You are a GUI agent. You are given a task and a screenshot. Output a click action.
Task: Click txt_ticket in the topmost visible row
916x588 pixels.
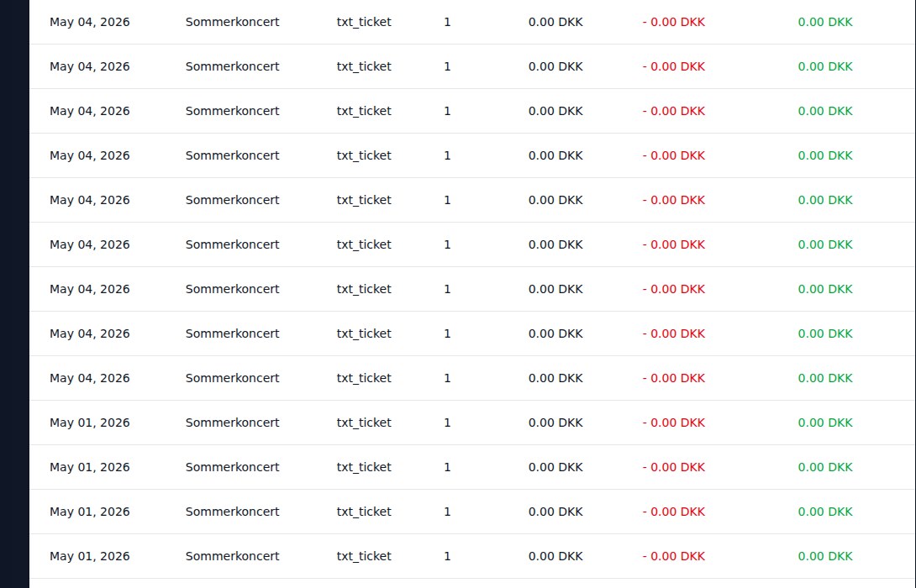(x=364, y=22)
